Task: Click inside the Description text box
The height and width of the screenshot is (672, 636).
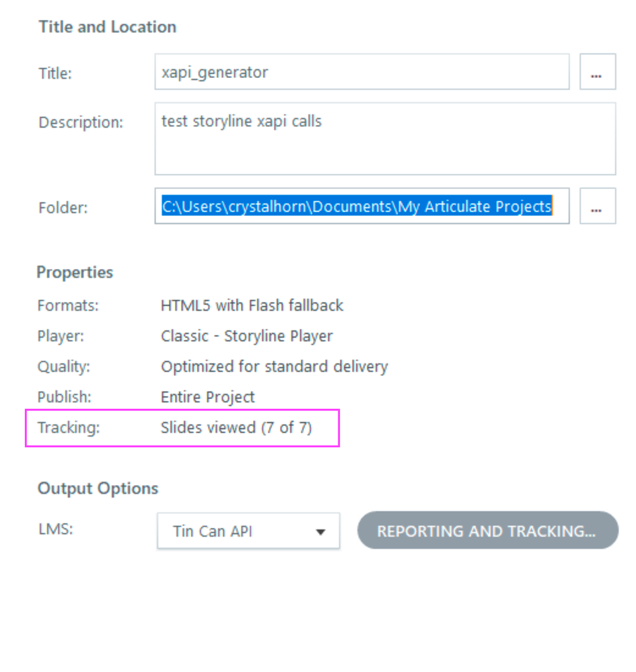Action: pos(384,139)
